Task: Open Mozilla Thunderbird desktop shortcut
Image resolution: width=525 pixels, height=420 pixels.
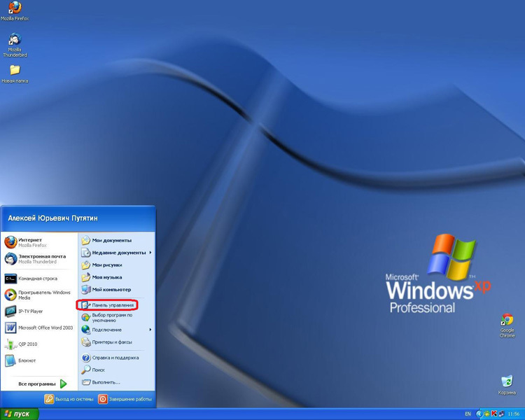Action: [15, 45]
